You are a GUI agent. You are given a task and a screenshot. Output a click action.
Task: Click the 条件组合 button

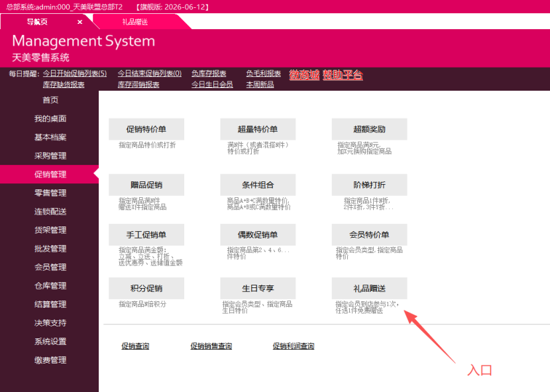258,185
